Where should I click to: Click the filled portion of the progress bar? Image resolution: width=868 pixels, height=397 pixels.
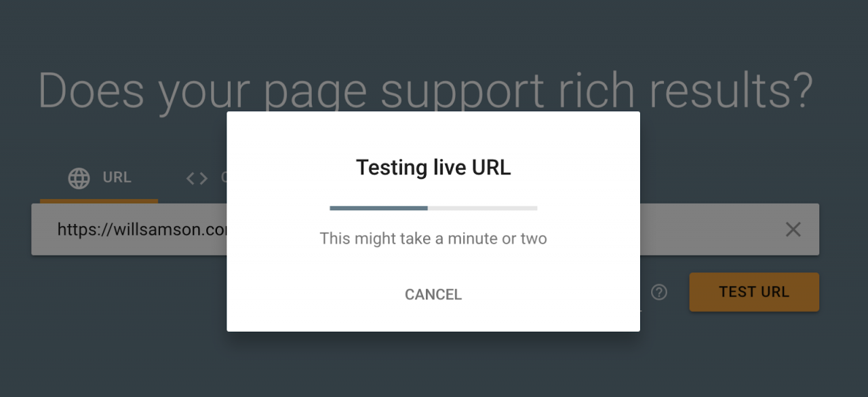(x=378, y=208)
